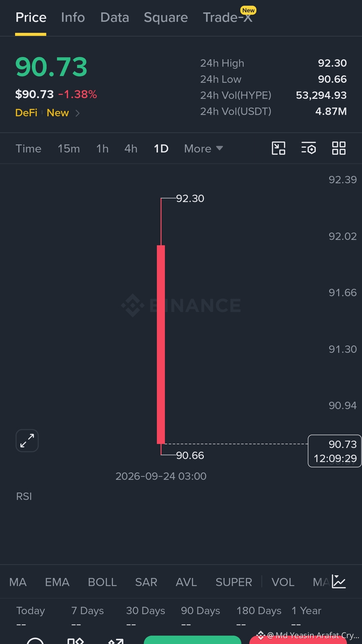Screen dimensions: 362x644
Task: Select the Time chart interval
Action: (28, 148)
